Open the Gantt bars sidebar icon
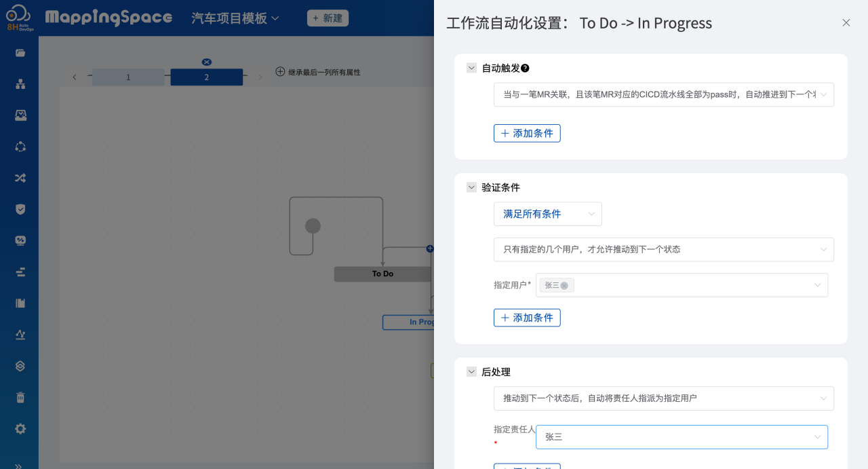This screenshot has width=868, height=469. point(20,272)
